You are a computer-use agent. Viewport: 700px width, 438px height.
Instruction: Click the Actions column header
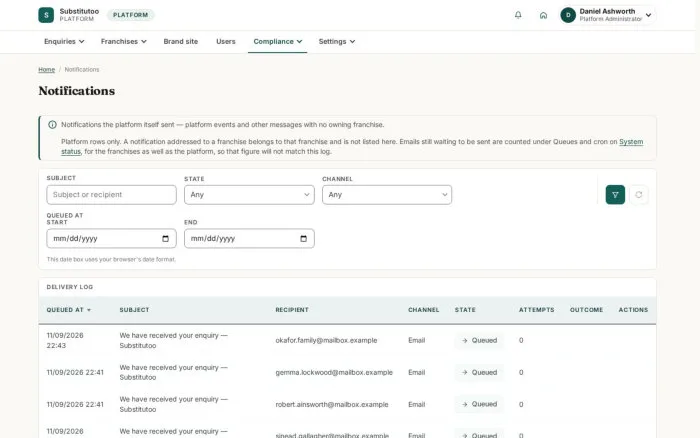tap(633, 310)
